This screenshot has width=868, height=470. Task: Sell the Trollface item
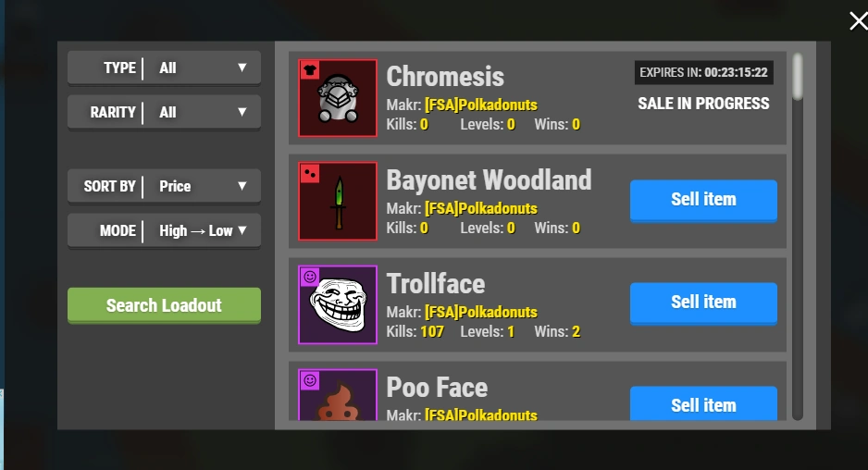pyautogui.click(x=703, y=303)
